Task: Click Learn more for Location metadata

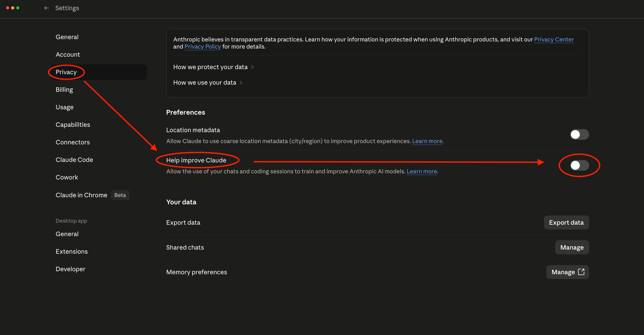Action: click(427, 141)
